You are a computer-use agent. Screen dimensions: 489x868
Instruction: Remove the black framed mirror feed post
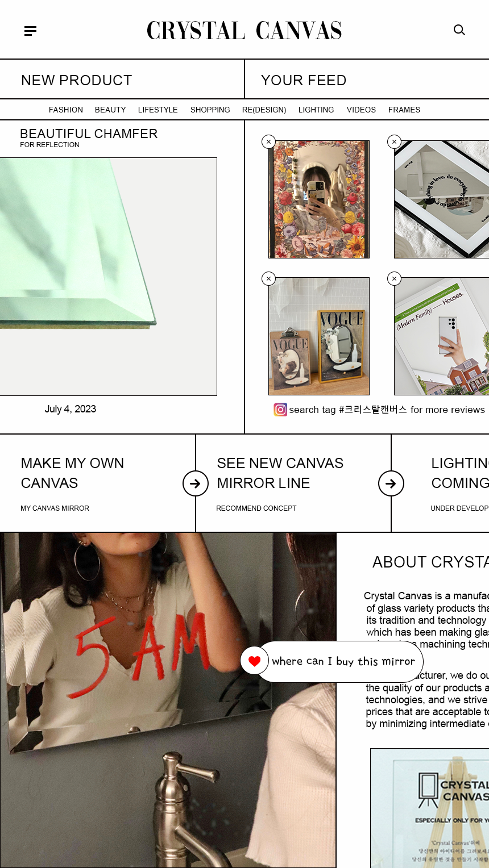point(395,141)
